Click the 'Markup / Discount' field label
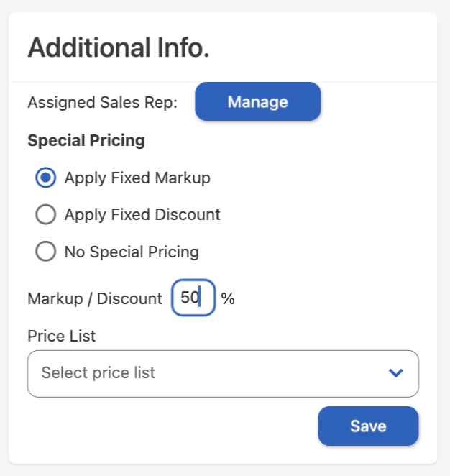 point(95,298)
